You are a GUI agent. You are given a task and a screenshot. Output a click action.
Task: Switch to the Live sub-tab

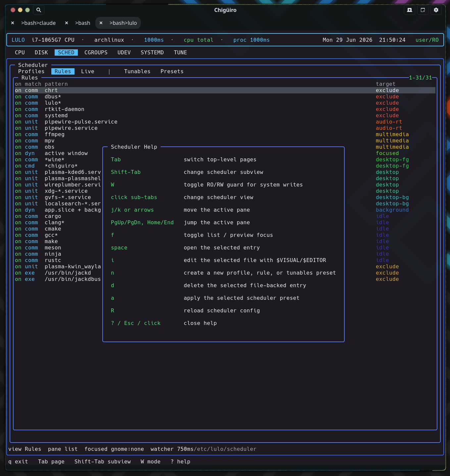coord(88,71)
